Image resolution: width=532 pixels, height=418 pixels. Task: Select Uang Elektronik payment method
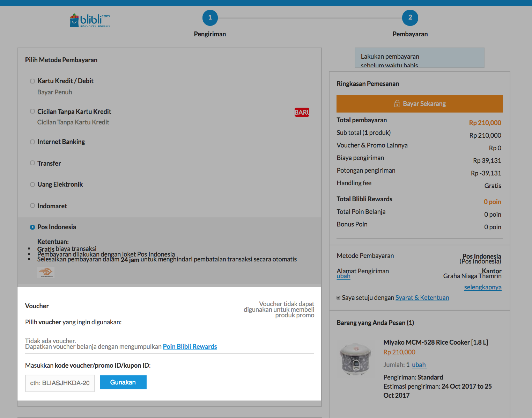coord(32,185)
